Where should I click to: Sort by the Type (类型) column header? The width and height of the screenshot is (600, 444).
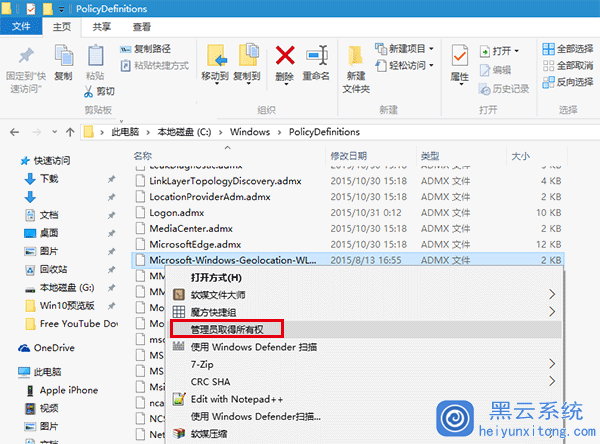coord(430,156)
